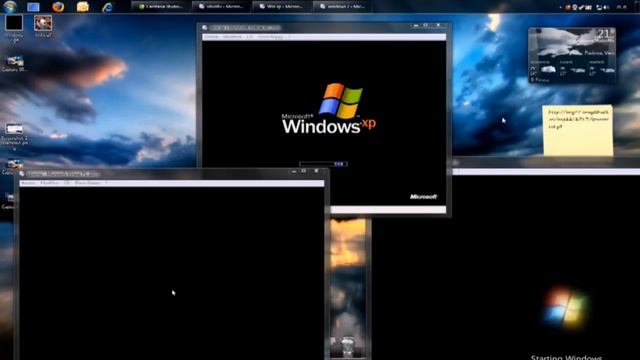Switch to the Camtasia Studio taskbar button
Image resolution: width=640 pixels, height=360 pixels.
161,6
